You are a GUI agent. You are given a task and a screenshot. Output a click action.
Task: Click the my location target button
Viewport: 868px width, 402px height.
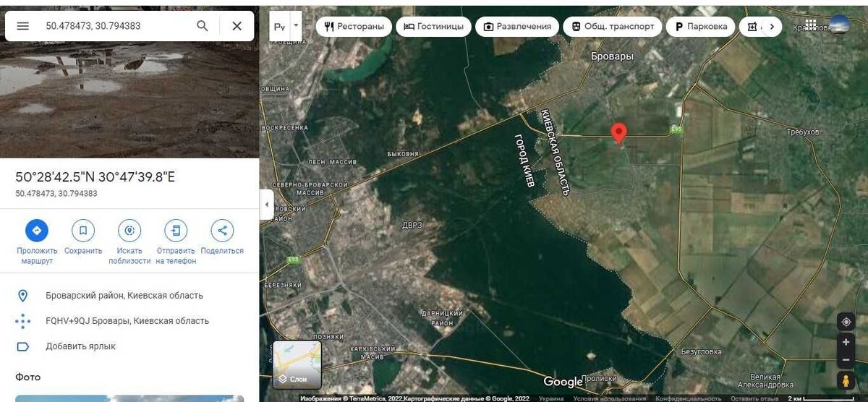point(846,322)
